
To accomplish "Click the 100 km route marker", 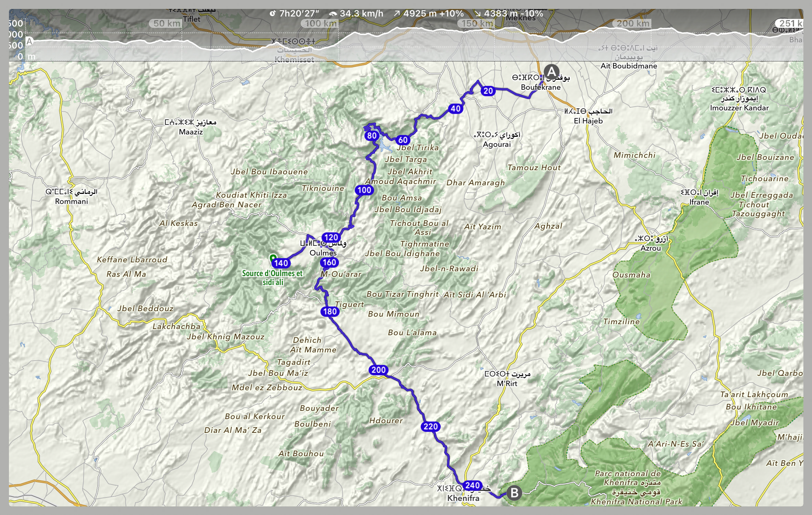I will tap(364, 190).
